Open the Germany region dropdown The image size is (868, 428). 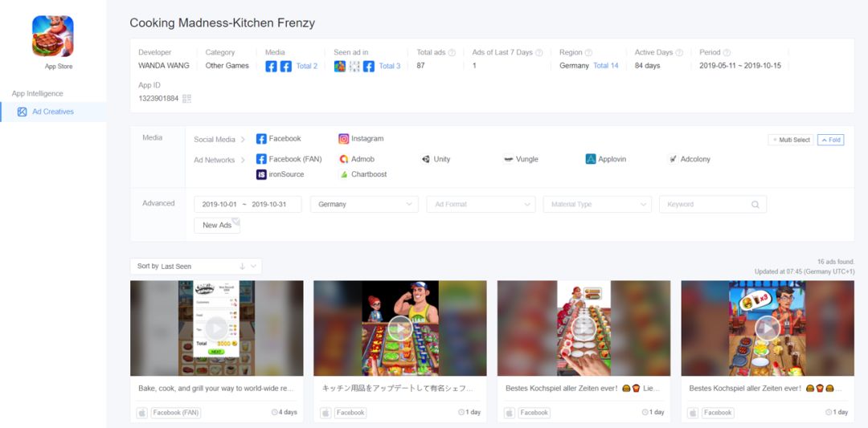click(364, 204)
